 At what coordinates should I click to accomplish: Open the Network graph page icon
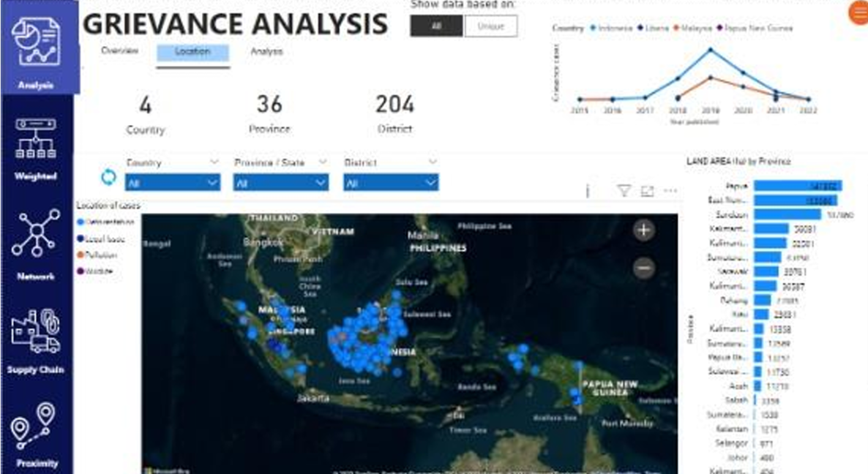pyautogui.click(x=36, y=233)
